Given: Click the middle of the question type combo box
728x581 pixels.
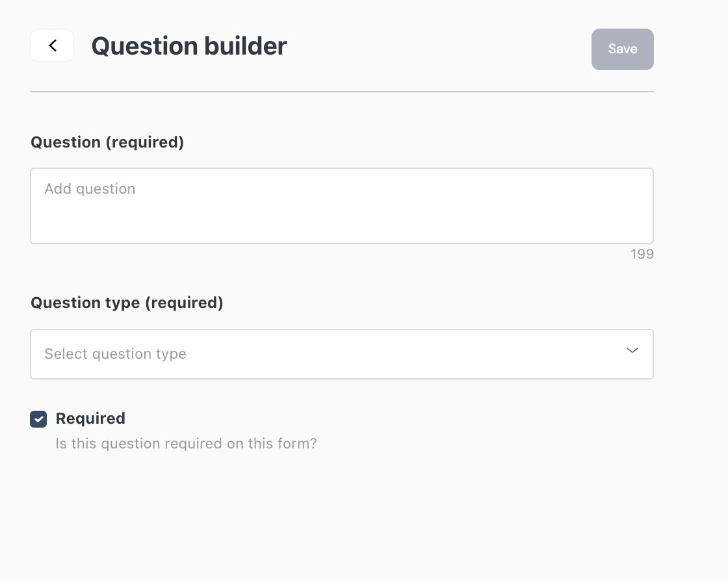Looking at the screenshot, I should (x=342, y=354).
